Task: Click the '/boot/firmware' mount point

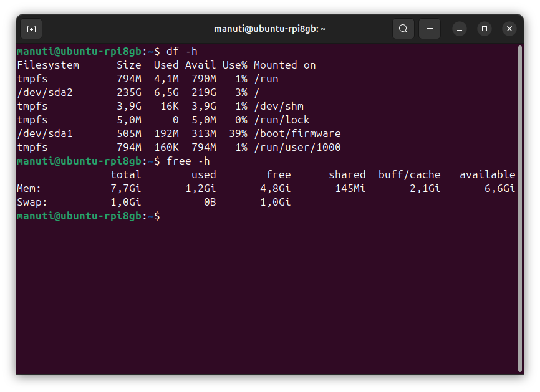Action: [x=297, y=133]
